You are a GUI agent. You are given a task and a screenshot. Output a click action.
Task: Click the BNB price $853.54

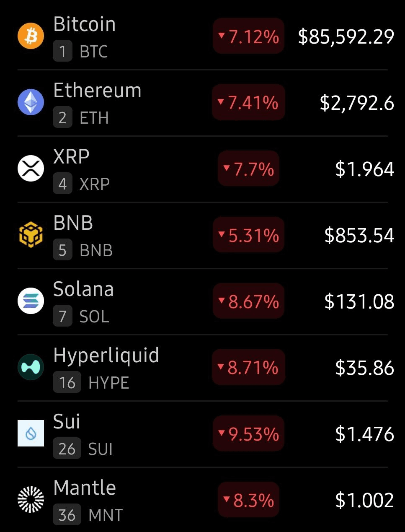[x=359, y=235]
